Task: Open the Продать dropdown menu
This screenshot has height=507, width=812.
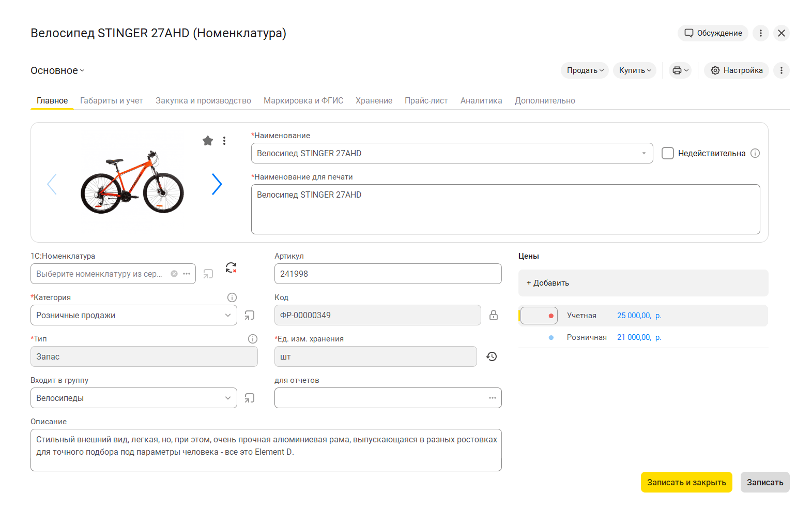Action: click(x=585, y=70)
